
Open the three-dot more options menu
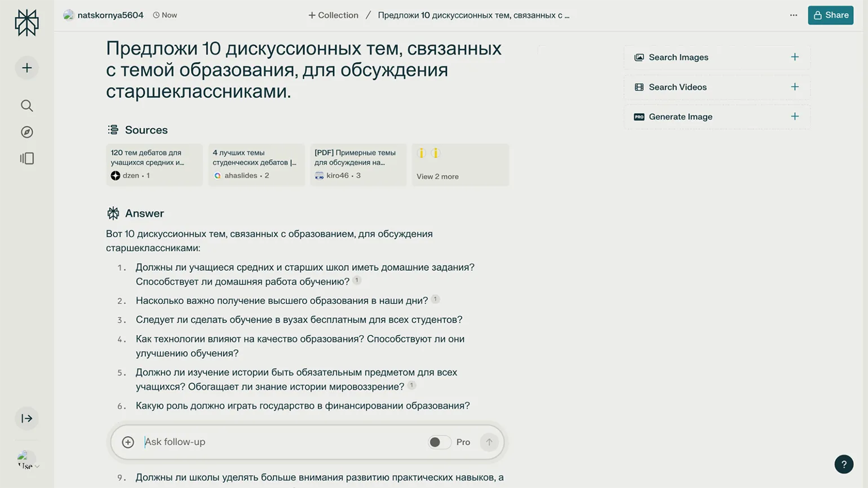click(793, 15)
